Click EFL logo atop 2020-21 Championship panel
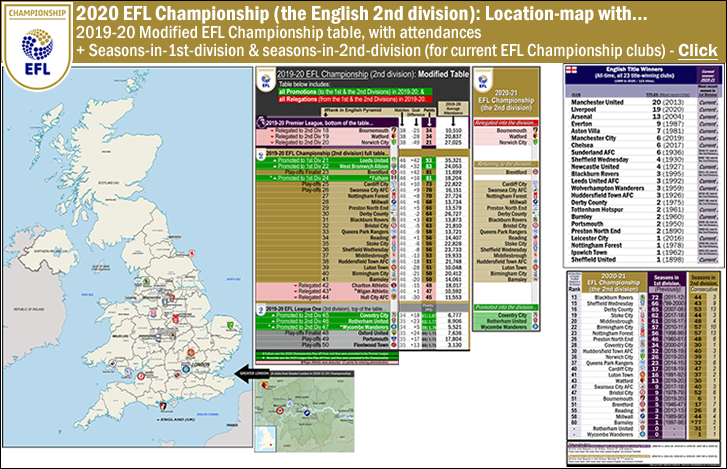 482,79
